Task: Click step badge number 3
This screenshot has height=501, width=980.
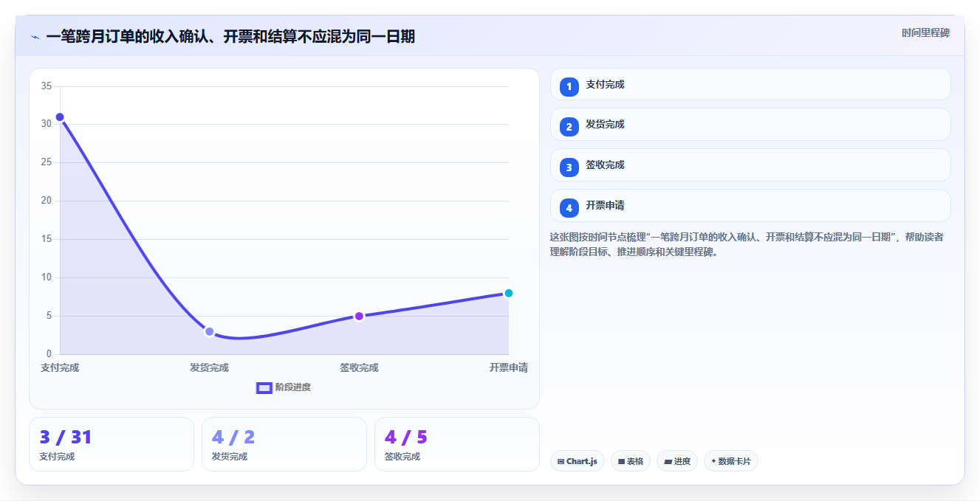Action: [569, 167]
